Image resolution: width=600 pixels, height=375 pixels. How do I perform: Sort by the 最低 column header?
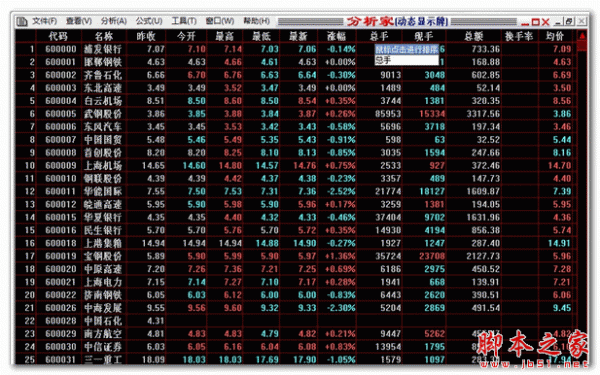pyautogui.click(x=261, y=36)
